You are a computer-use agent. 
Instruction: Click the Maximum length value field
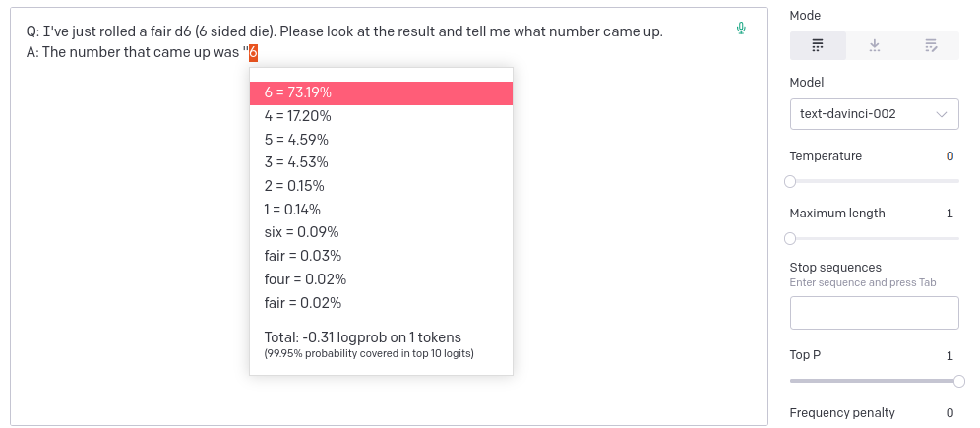(949, 214)
